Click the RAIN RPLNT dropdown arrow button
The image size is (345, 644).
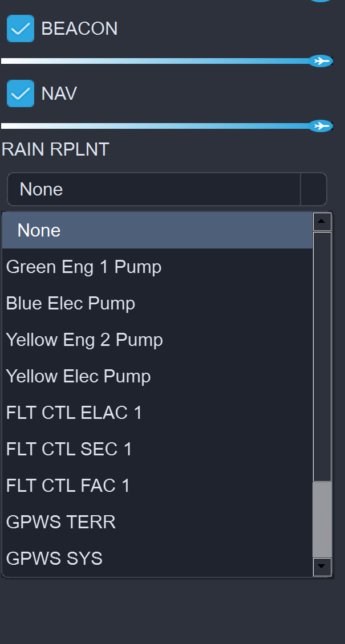[313, 189]
